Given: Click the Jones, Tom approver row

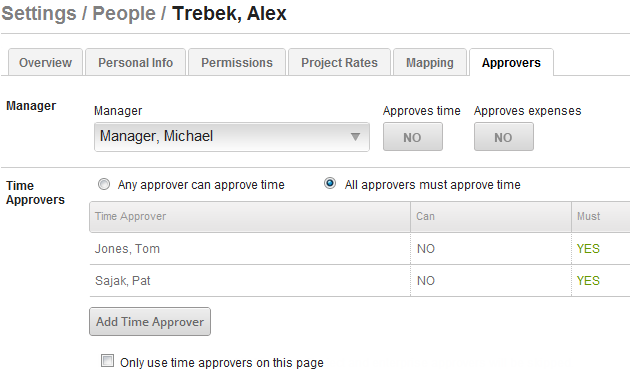Looking at the screenshot, I should [360, 249].
